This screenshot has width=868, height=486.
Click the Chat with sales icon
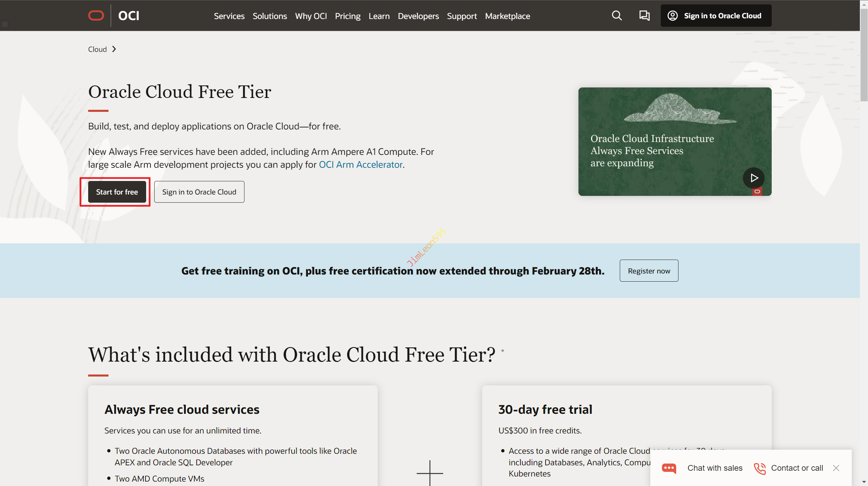pos(669,468)
